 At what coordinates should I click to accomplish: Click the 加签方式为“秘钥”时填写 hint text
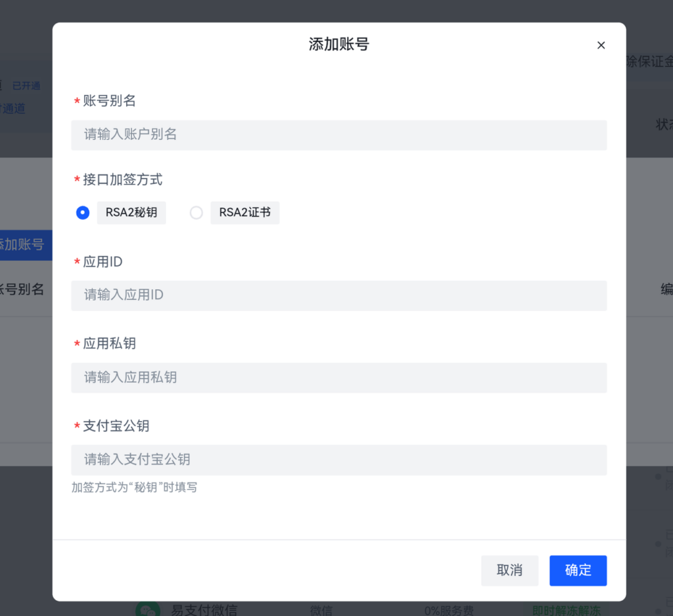[134, 487]
